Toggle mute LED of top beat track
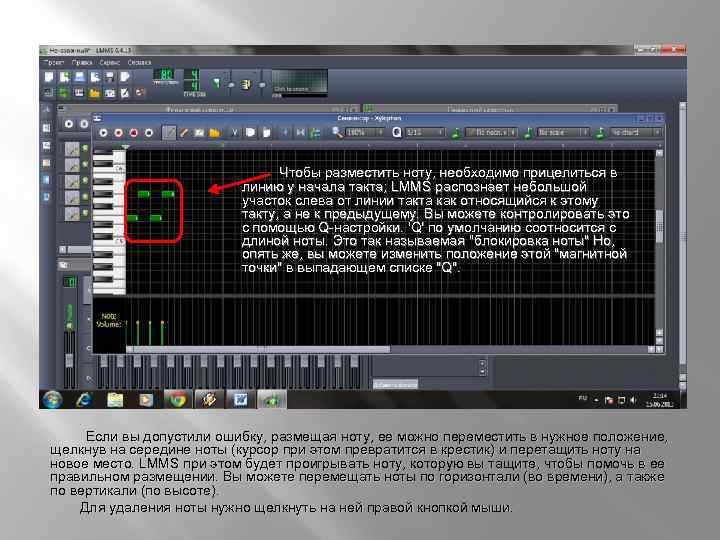Image resolution: width=720 pixels, height=540 pixels. point(85,148)
